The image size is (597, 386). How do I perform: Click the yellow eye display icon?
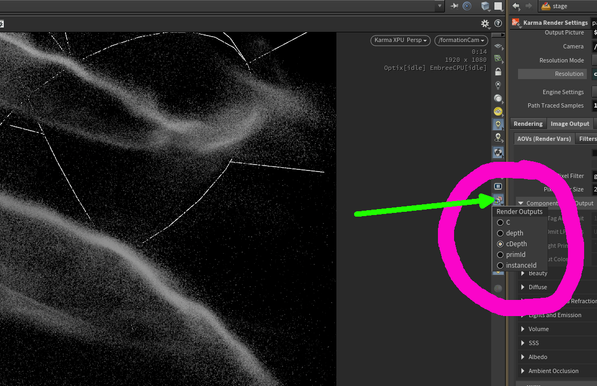coord(498,112)
